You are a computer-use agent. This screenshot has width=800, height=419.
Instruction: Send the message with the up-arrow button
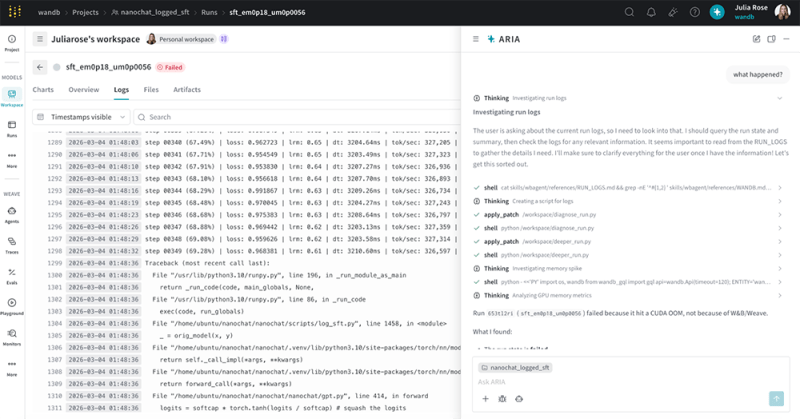[776, 399]
